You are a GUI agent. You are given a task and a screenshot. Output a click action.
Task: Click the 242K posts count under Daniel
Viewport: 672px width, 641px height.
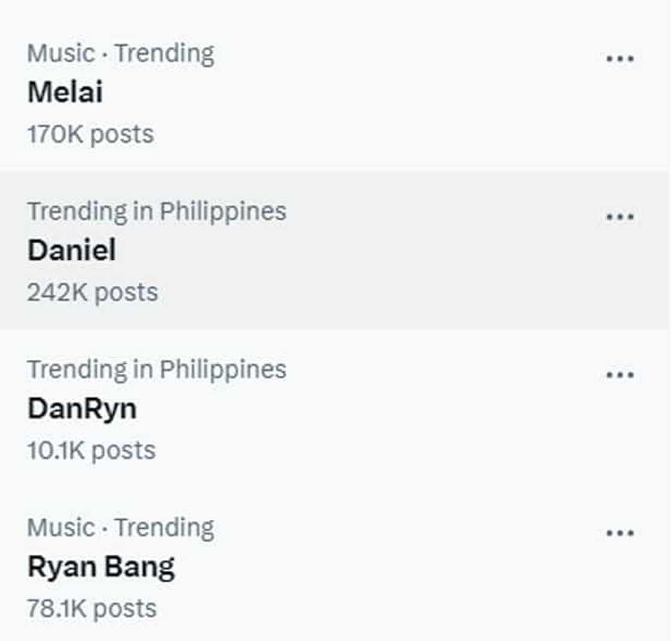click(x=92, y=292)
